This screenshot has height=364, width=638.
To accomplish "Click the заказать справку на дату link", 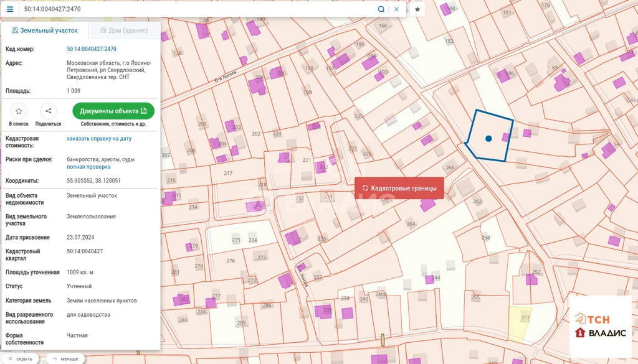I will (99, 139).
